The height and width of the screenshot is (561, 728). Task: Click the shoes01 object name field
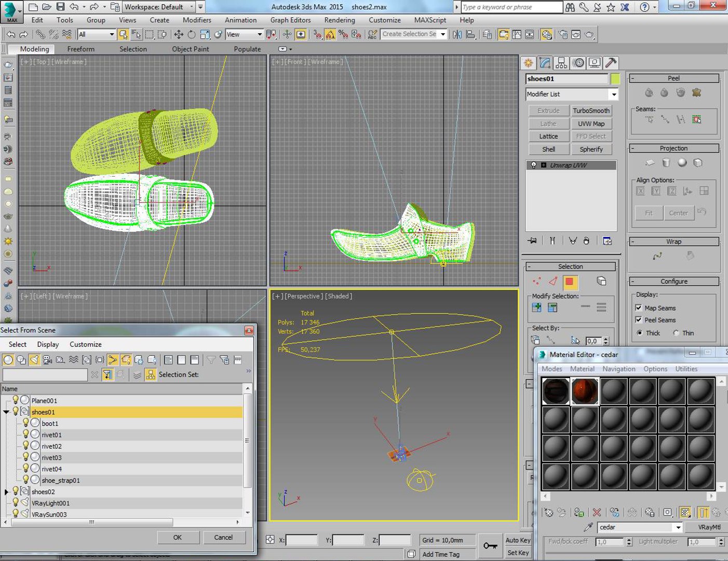(567, 79)
